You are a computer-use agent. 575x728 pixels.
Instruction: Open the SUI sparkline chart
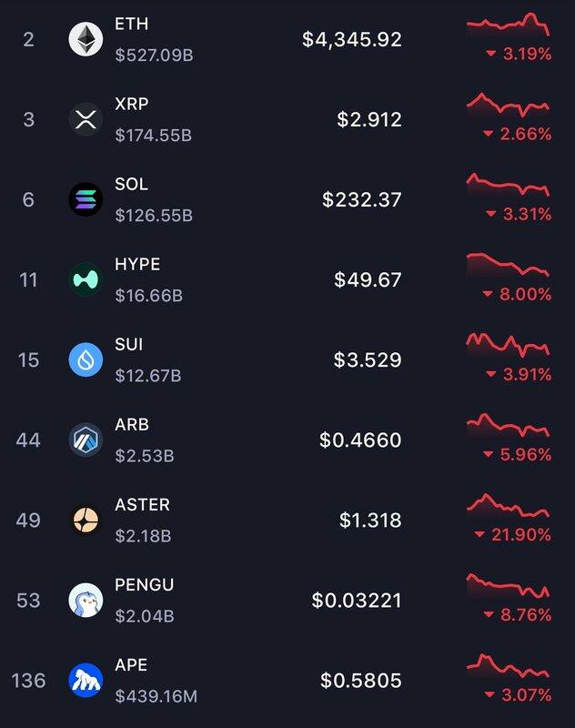509,346
